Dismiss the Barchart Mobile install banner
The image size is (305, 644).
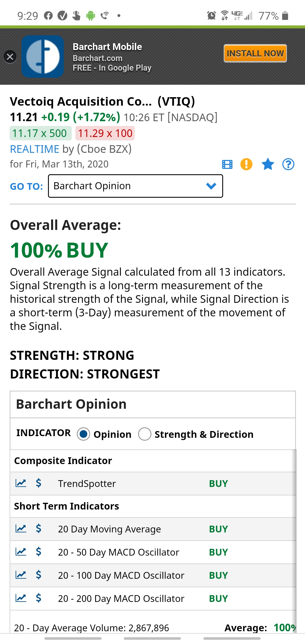tap(10, 57)
